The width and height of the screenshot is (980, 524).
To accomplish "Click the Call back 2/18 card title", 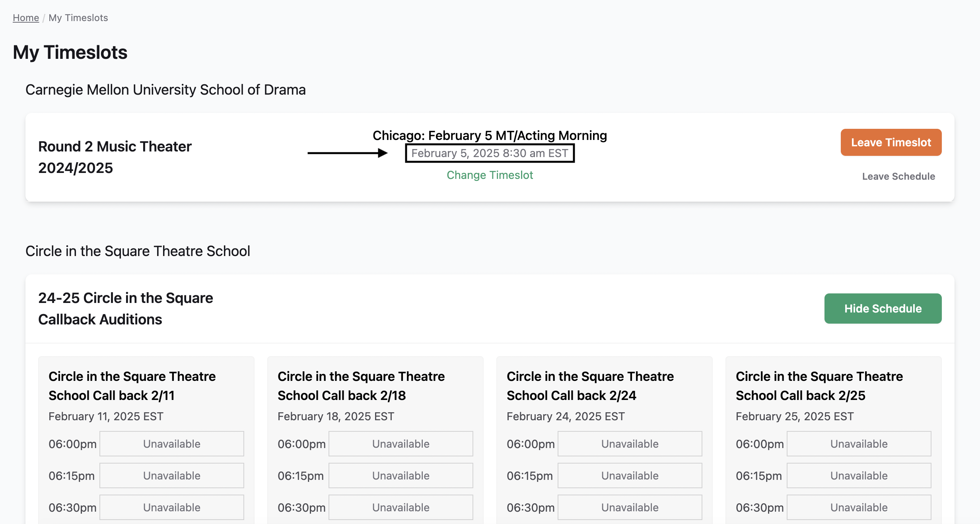I will tap(361, 386).
